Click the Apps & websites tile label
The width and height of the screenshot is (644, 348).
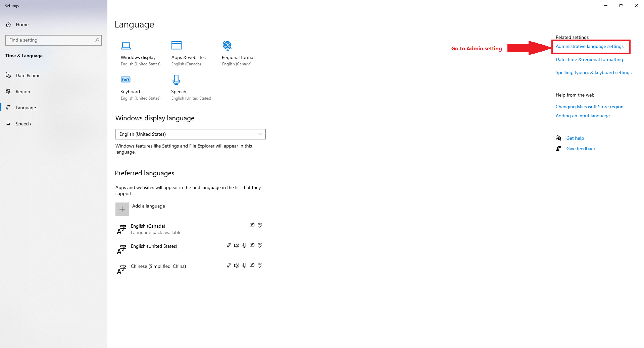(188, 57)
